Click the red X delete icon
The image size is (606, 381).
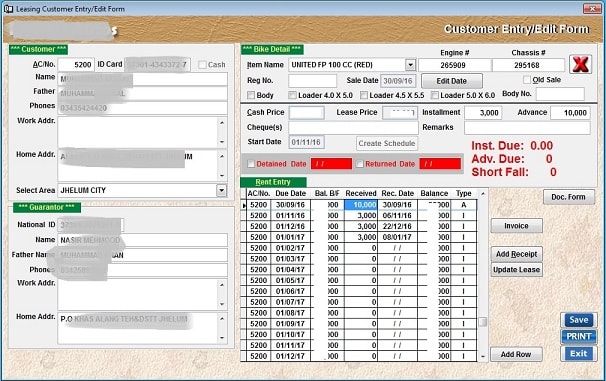pos(580,65)
